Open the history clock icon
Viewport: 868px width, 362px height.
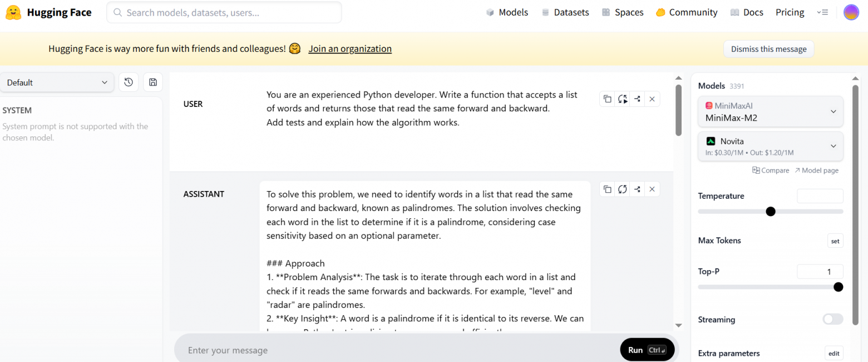coord(129,82)
